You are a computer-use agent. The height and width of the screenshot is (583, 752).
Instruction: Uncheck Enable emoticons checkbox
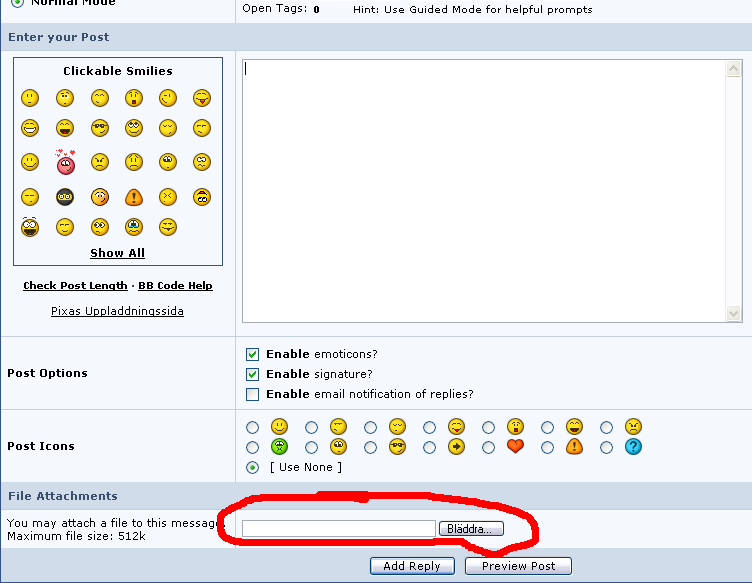coord(252,354)
